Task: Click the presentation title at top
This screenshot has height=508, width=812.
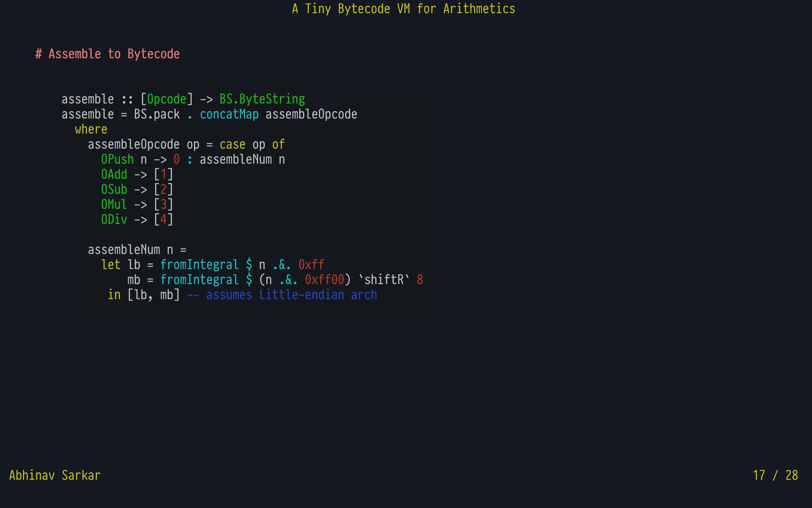Action: (403, 9)
